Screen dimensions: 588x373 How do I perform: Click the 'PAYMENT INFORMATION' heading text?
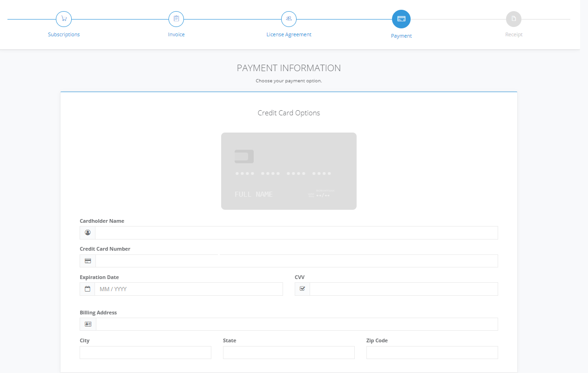coord(289,68)
